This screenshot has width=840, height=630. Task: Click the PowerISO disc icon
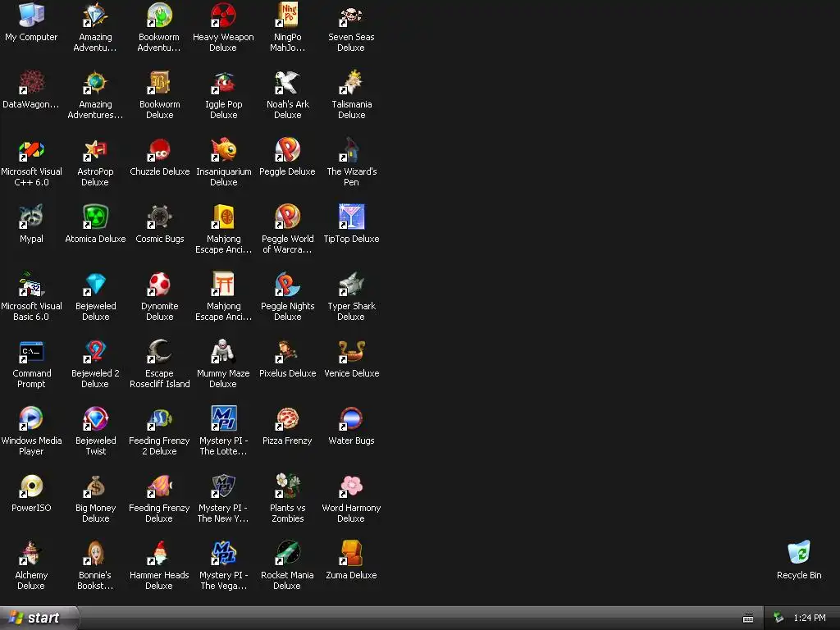pos(31,486)
